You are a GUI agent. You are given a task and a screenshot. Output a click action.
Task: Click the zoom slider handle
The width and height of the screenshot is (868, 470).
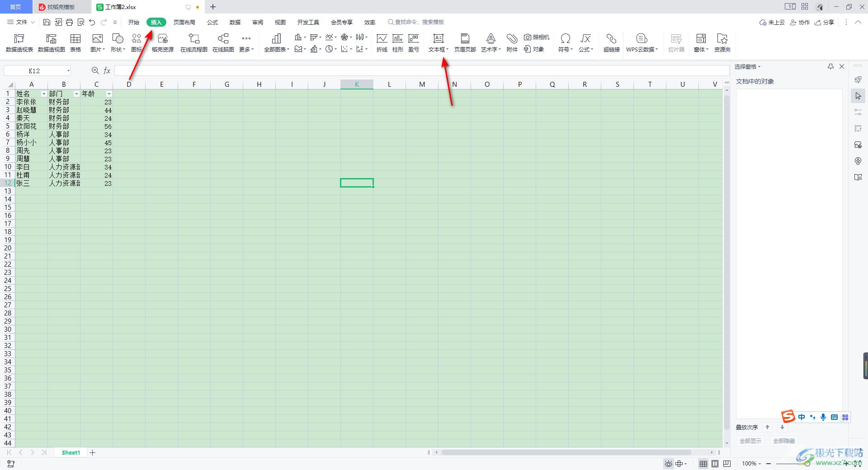(807, 464)
